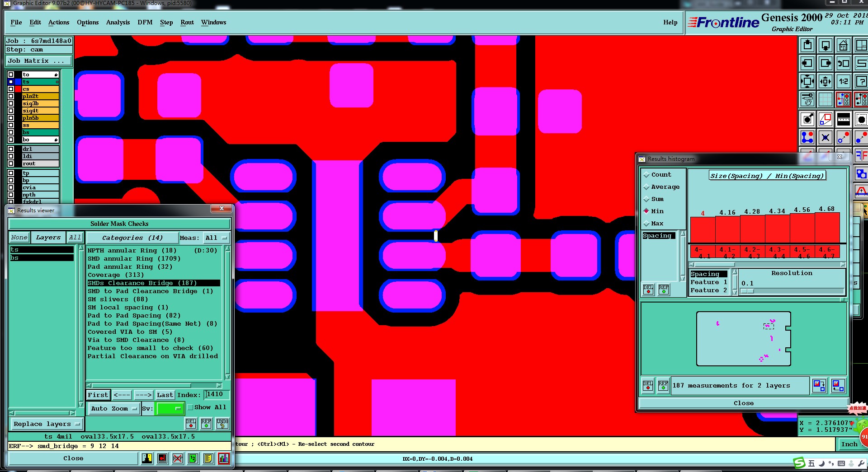Click the 1:2 zoom scale icon

tap(844, 81)
